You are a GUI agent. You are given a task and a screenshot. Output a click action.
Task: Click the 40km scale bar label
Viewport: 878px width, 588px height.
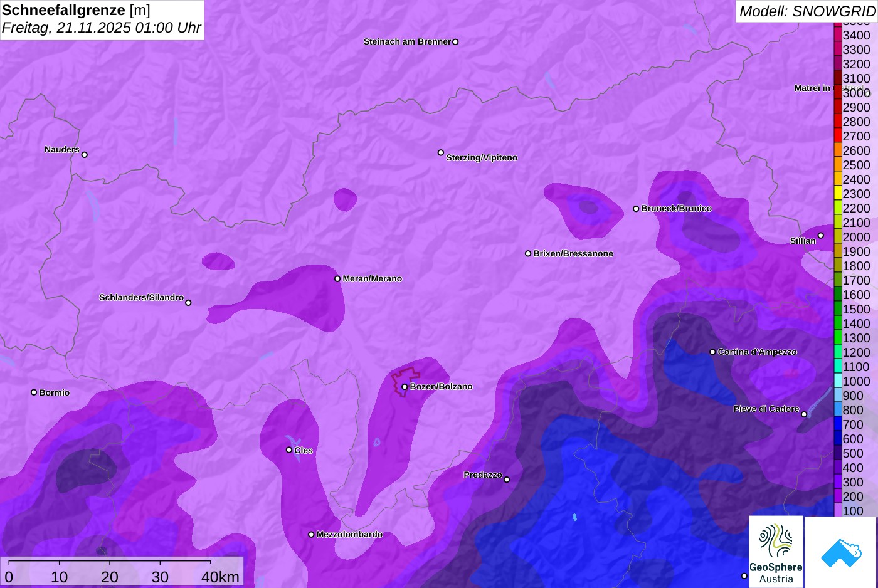(220, 577)
